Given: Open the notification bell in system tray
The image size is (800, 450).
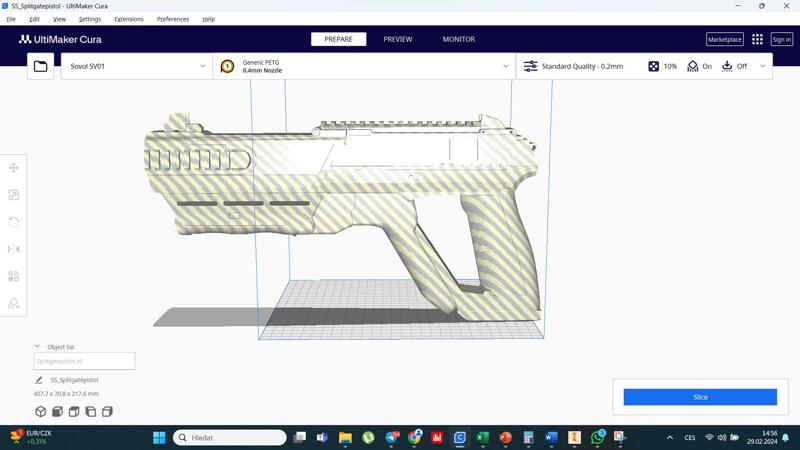Looking at the screenshot, I should (786, 438).
